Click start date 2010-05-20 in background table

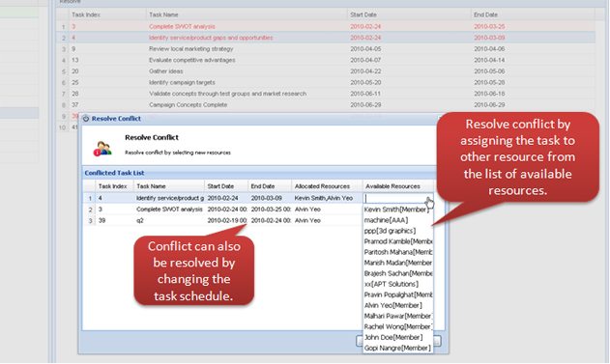click(365, 83)
